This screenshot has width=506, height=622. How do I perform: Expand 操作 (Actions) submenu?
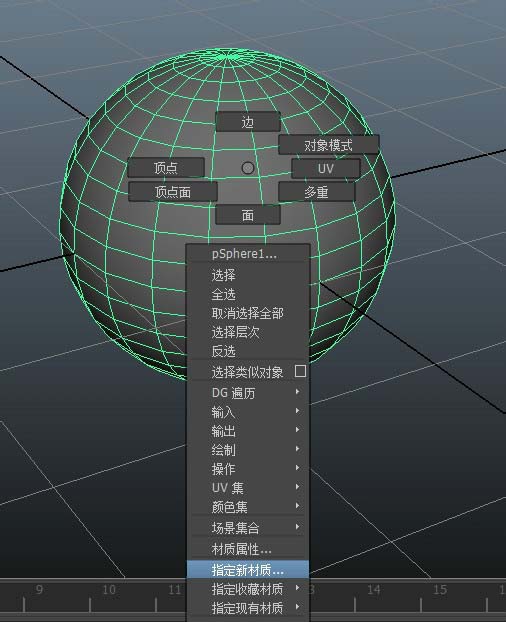tap(248, 469)
